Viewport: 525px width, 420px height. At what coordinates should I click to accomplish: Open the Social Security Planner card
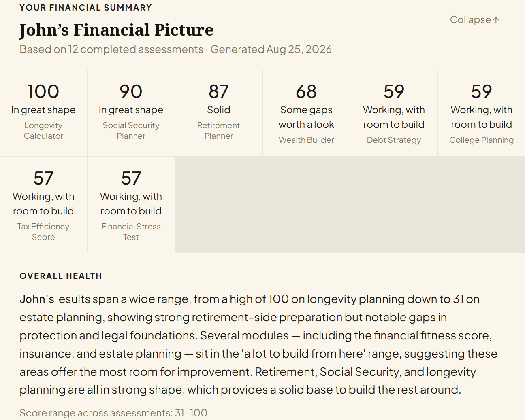131,113
